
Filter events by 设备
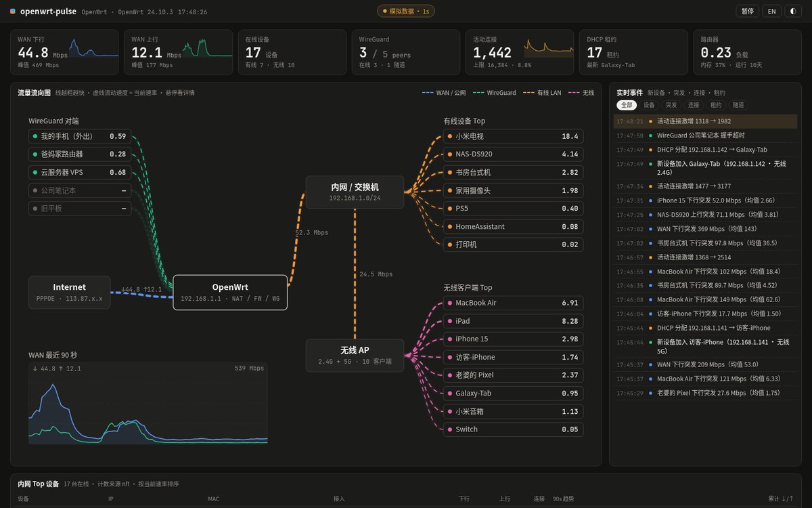[649, 105]
